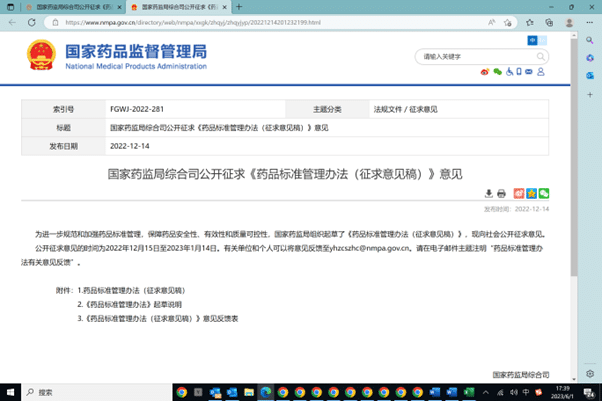Image resolution: width=602 pixels, height=401 pixels.
Task: Open Edge Settings and more menu
Action: pyautogui.click(x=589, y=22)
